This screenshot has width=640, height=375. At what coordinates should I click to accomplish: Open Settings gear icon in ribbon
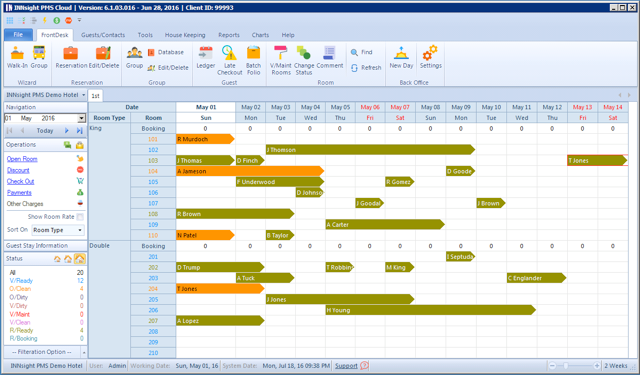(x=431, y=58)
